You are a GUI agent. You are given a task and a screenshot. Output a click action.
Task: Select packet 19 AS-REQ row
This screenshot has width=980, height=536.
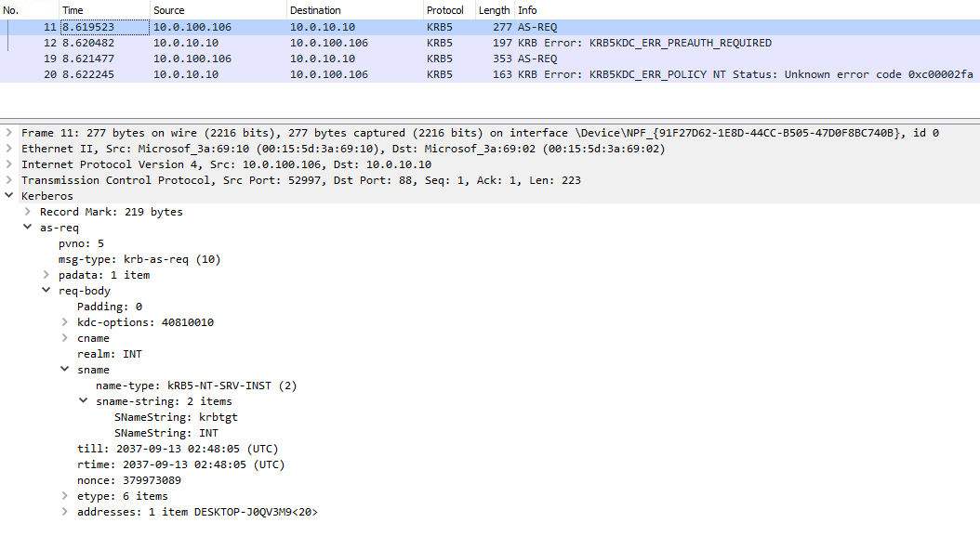pos(490,59)
